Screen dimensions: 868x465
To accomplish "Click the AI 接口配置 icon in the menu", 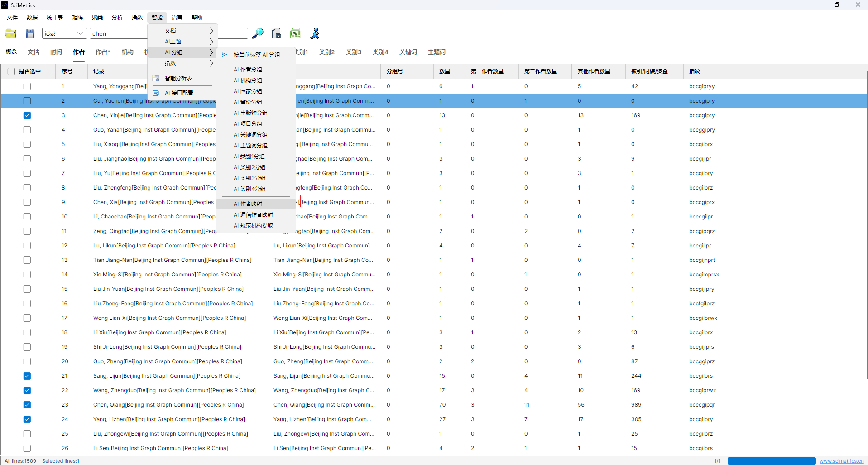I will [x=156, y=93].
